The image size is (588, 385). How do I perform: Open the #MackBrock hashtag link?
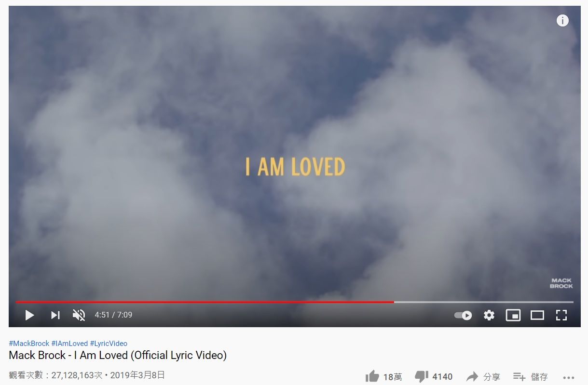click(x=29, y=344)
